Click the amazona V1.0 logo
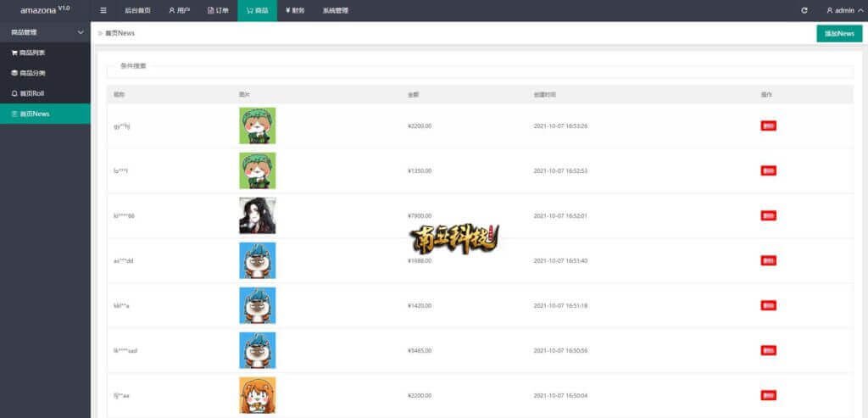 click(45, 10)
